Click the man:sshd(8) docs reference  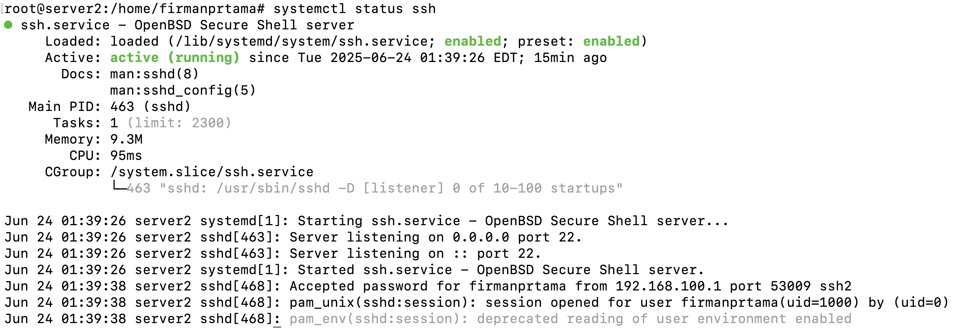coord(155,74)
